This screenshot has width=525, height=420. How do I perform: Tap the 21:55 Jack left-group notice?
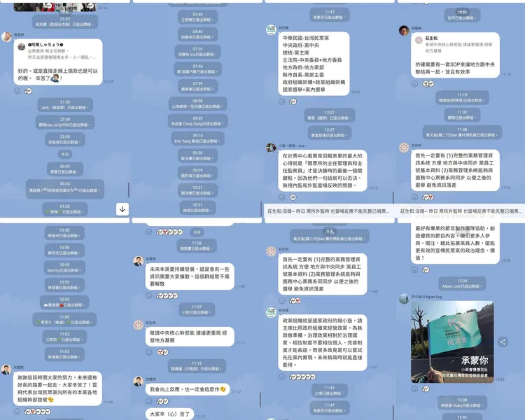coord(65,105)
